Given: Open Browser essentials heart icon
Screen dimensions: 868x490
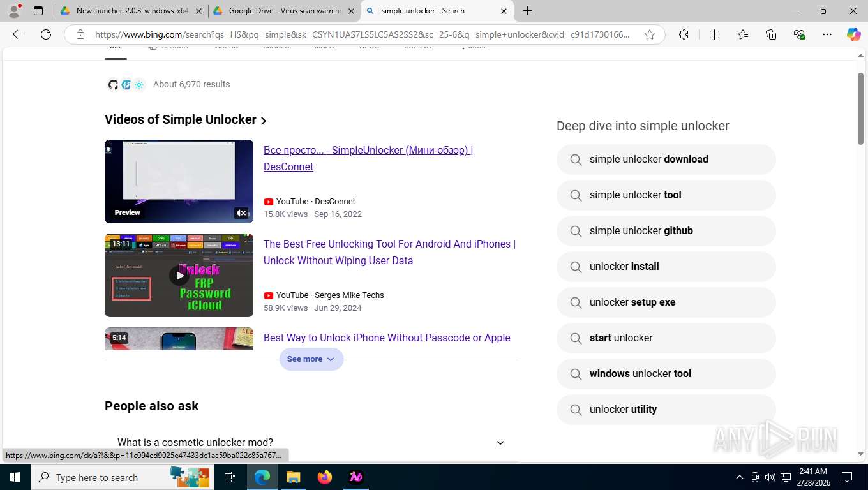Looking at the screenshot, I should point(799,34).
